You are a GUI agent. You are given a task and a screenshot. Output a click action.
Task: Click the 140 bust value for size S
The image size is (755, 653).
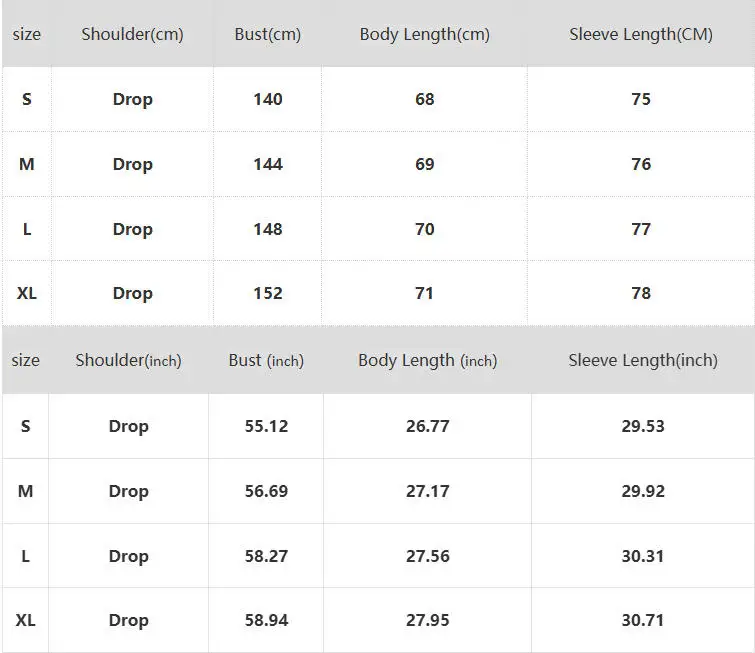(268, 99)
